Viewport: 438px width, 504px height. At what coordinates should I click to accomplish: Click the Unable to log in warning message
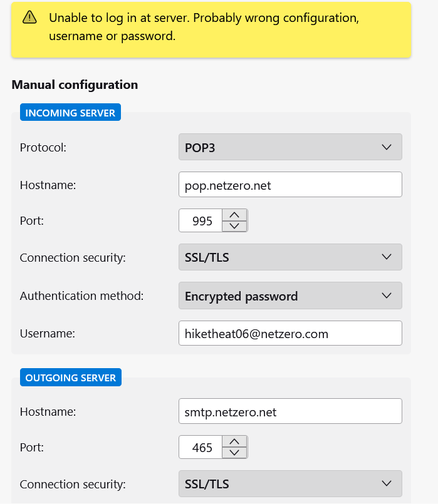(x=204, y=27)
